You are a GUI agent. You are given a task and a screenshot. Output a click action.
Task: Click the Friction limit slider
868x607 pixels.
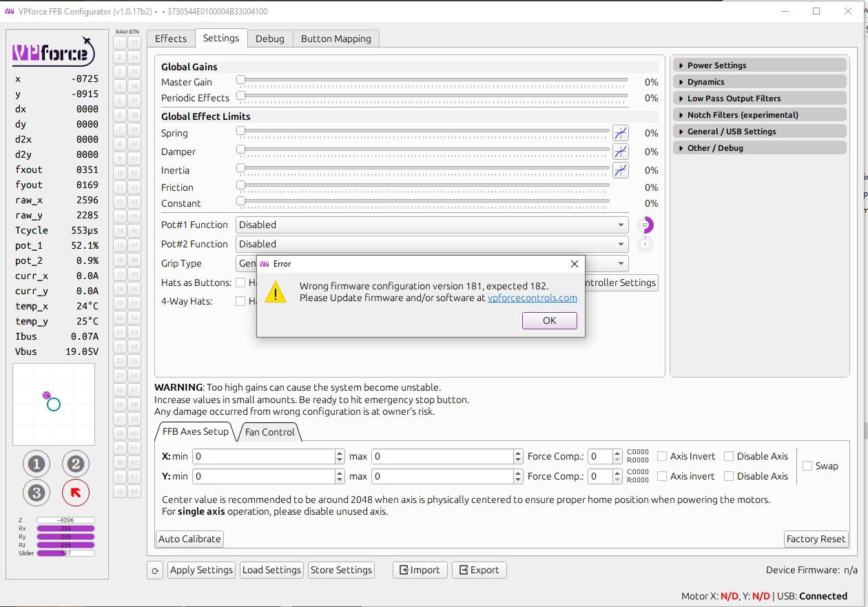424,186
